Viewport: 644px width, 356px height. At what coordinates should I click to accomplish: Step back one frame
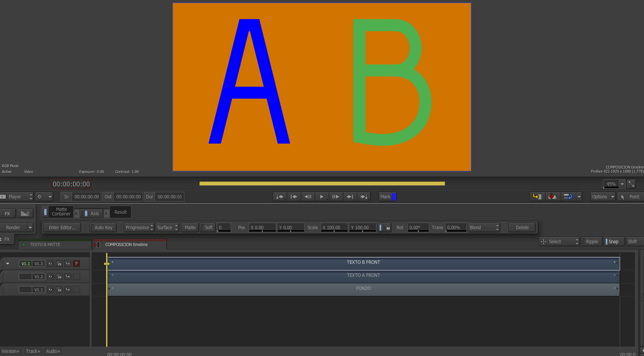(x=308, y=197)
